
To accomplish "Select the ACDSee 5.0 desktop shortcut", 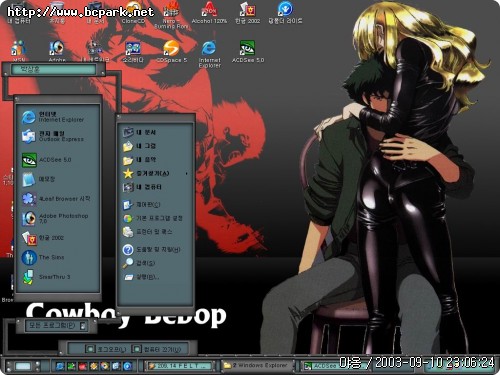I will [248, 51].
